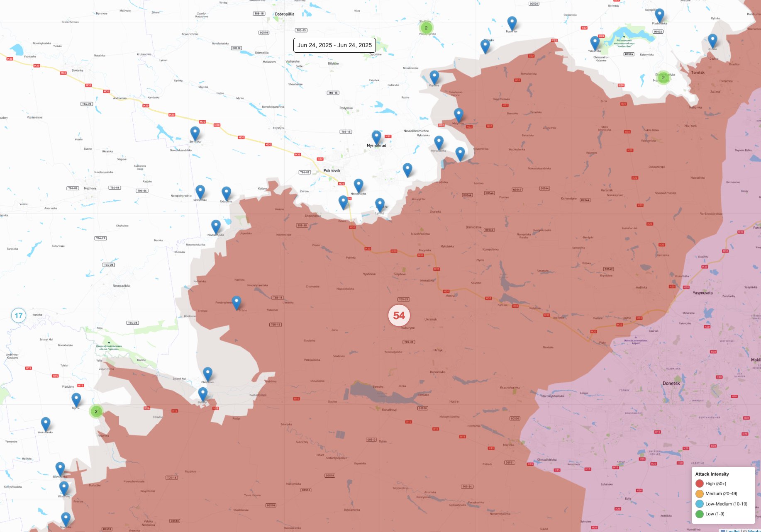Select the Toretsk map label
This screenshot has height=532, width=761.
tap(698, 73)
